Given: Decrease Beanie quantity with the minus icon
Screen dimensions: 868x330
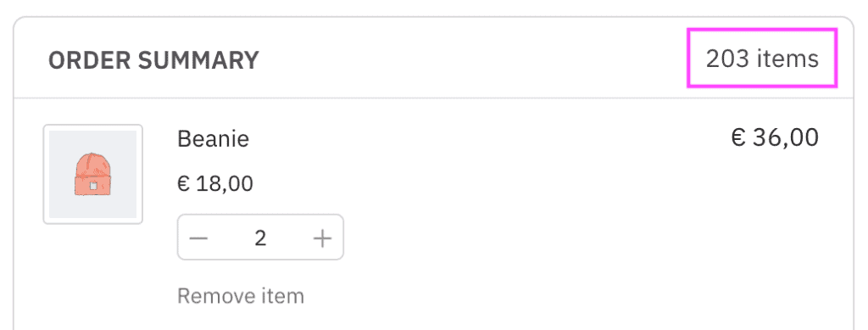Looking at the screenshot, I should coord(198,238).
